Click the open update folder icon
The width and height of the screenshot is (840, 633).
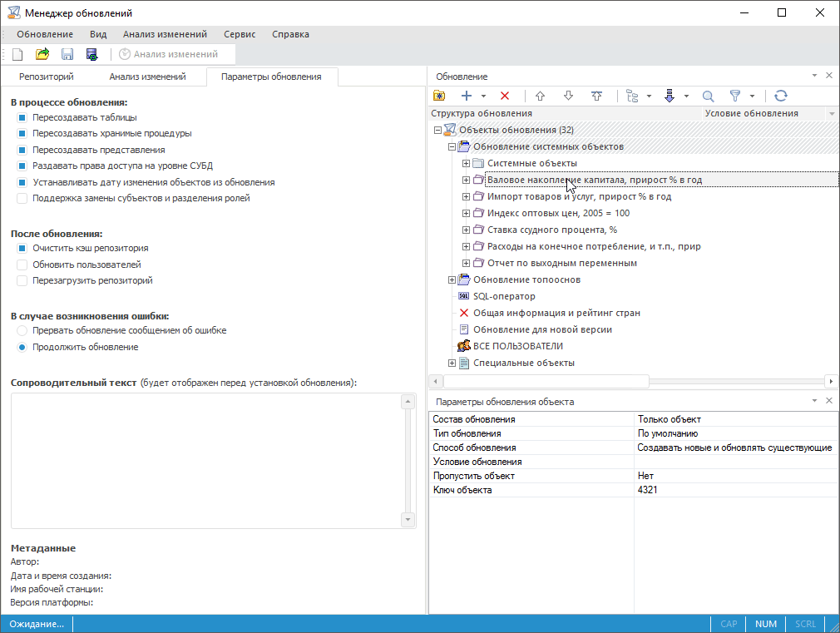point(42,54)
